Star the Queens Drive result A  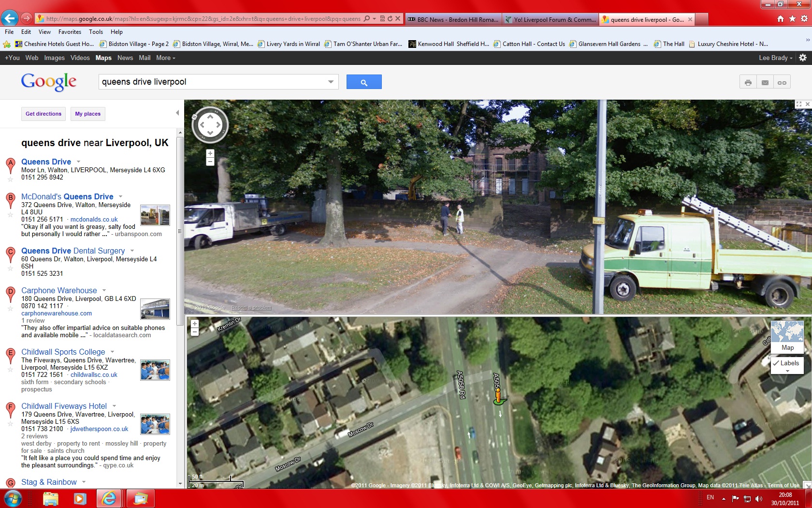(10, 179)
